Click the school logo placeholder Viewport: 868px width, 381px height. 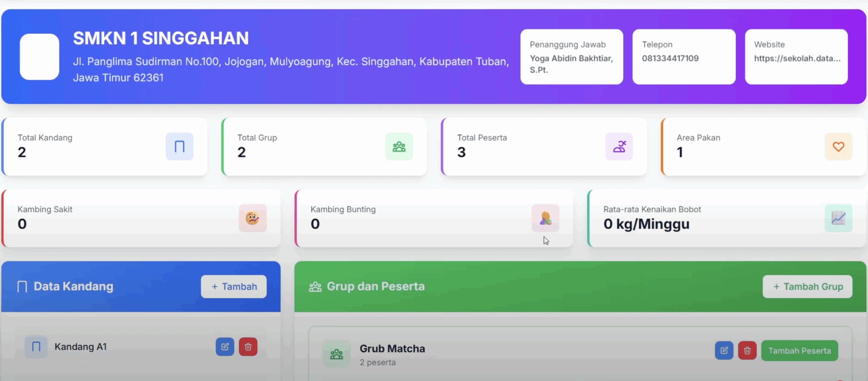[x=40, y=57]
